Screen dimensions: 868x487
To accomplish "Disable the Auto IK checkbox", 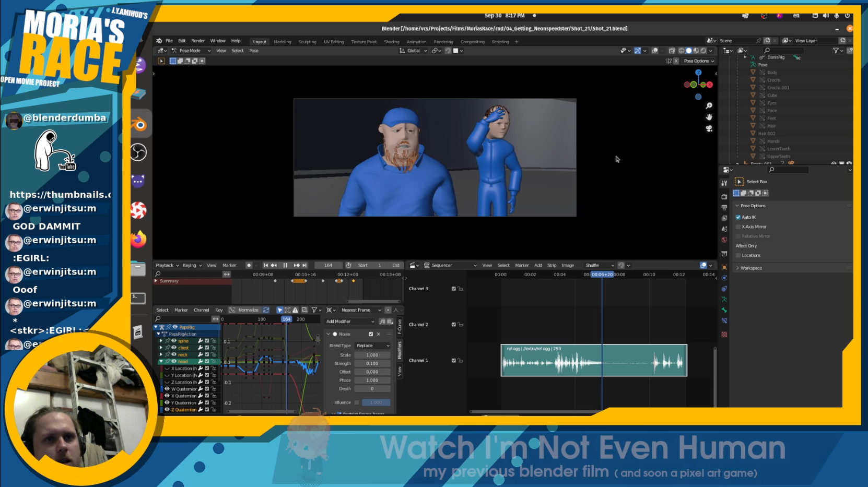I will point(738,217).
